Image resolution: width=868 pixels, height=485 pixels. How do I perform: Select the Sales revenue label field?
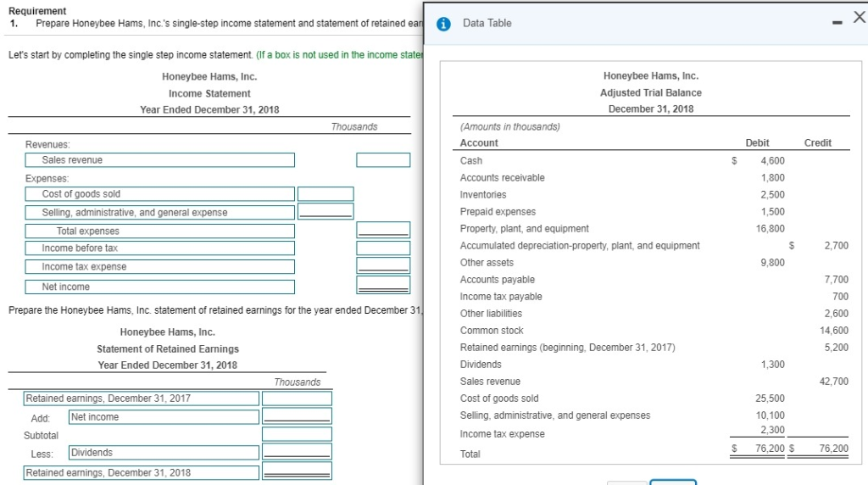[x=160, y=160]
